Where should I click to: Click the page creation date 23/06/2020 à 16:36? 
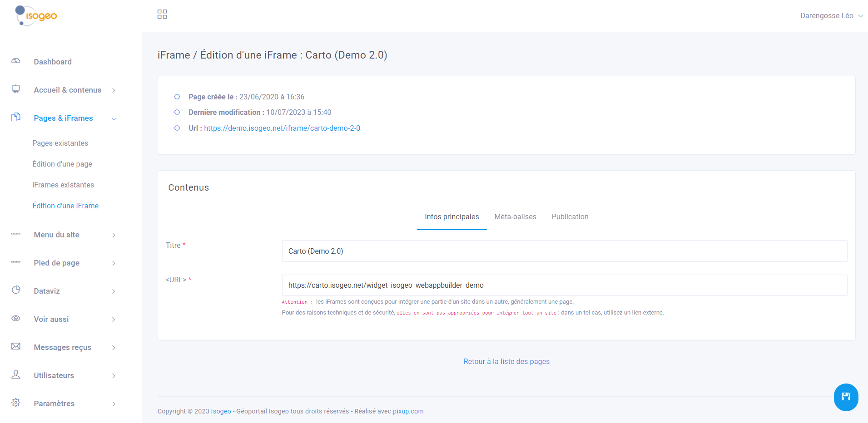272,97
